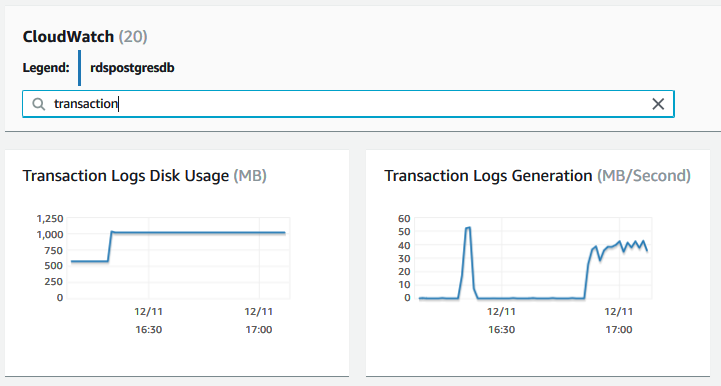Click the 60 y-axis label on Logs Generation
Viewport: 721px width, 386px height.
click(x=404, y=219)
